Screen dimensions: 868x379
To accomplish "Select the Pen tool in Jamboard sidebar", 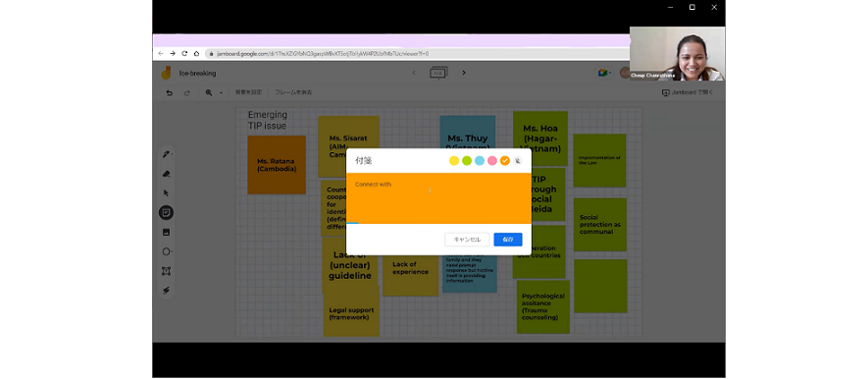I will [166, 154].
